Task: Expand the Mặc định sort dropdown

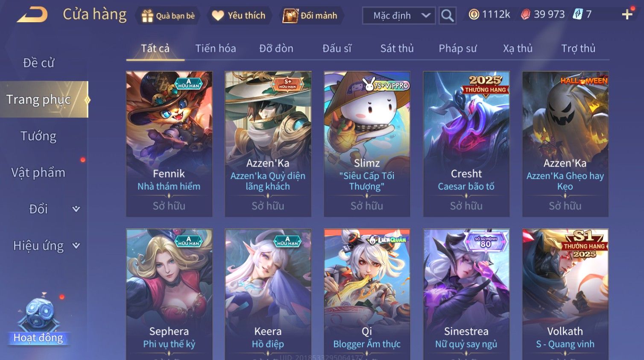Action: [399, 15]
